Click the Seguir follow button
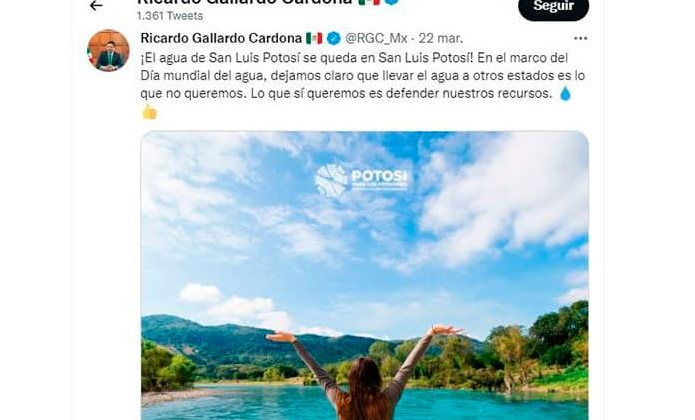 553,7
